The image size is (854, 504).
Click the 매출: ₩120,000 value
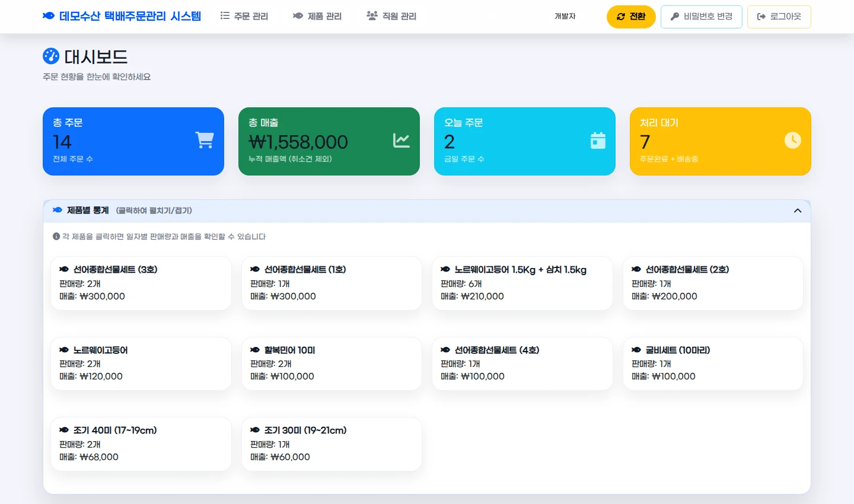pyautogui.click(x=91, y=377)
